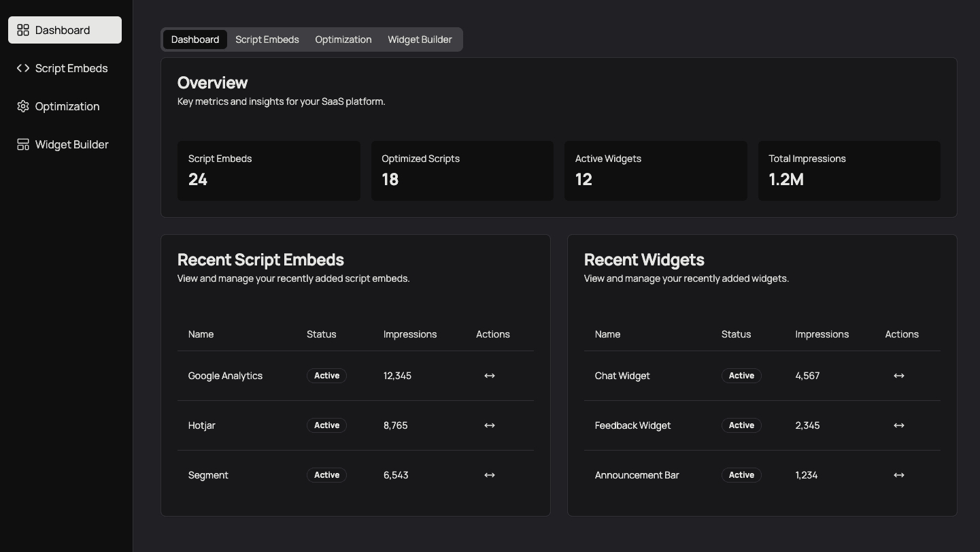Viewport: 980px width, 552px height.
Task: Click Status header in Recent Script Embeds table
Action: pos(322,334)
